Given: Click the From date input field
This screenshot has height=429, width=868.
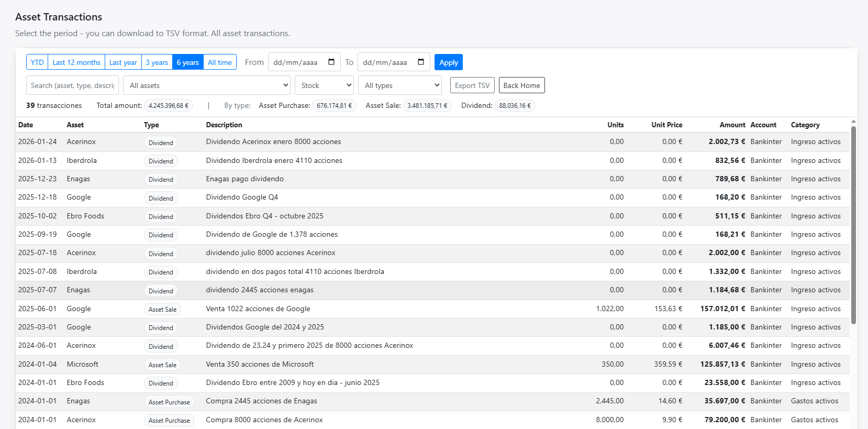Looking at the screenshot, I should (304, 62).
